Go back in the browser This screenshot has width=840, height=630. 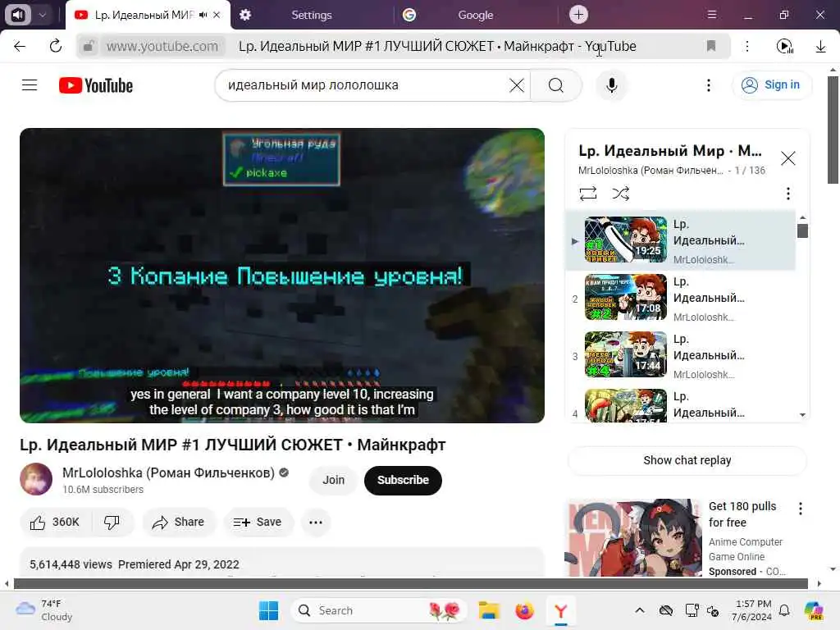20,46
